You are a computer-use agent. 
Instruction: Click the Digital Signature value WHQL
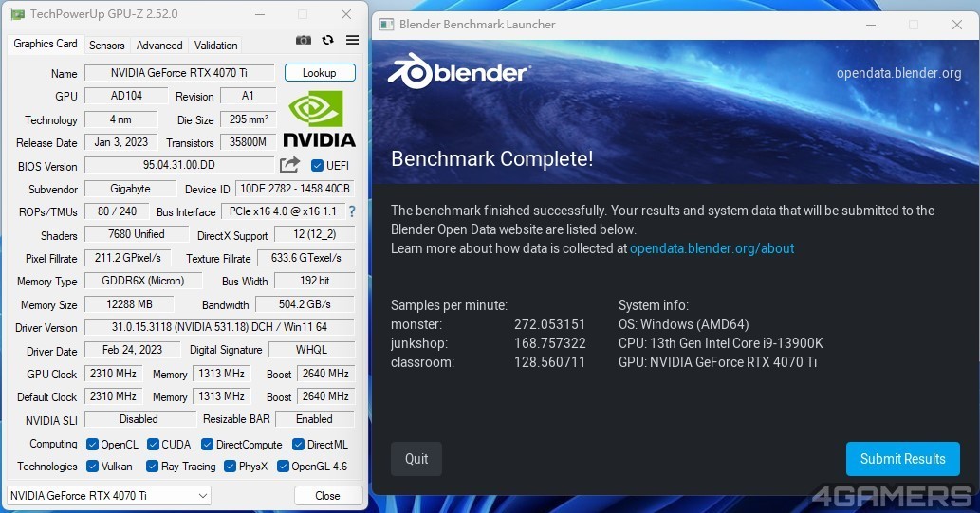click(x=311, y=350)
